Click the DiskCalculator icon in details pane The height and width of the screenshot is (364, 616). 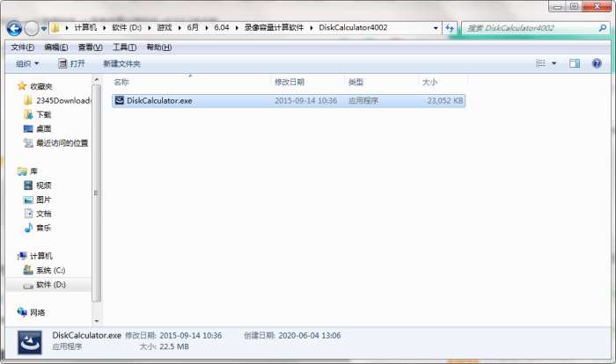29,342
